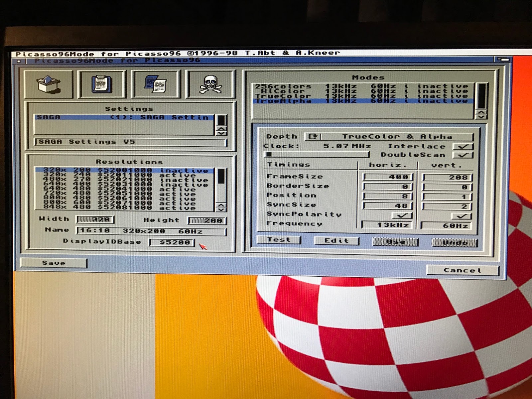532x399 pixels.
Task: Toggle the DoubleScan checkbox
Action: [463, 155]
